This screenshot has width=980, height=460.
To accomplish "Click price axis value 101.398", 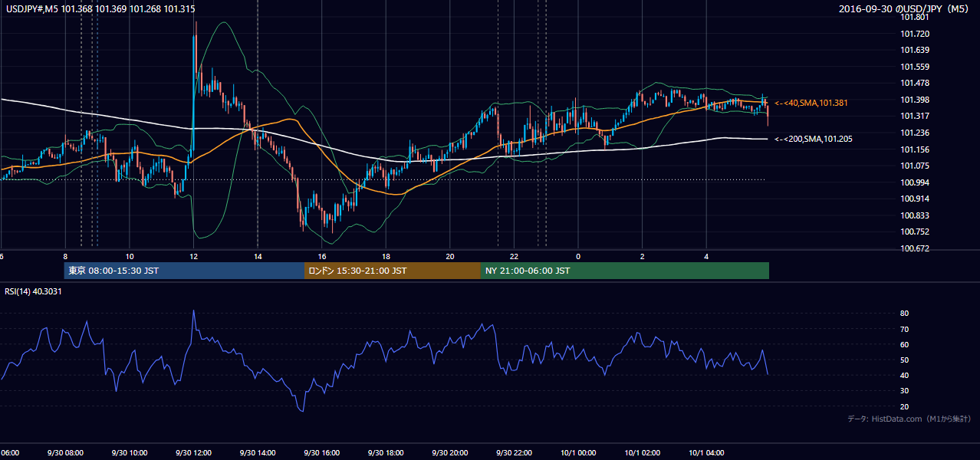I will tap(915, 100).
